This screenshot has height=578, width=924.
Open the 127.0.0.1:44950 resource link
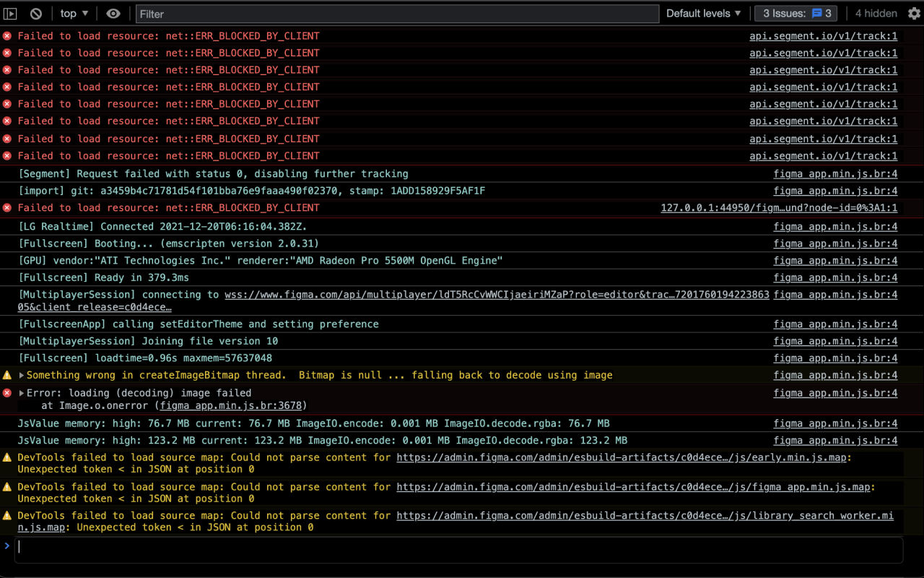point(780,207)
